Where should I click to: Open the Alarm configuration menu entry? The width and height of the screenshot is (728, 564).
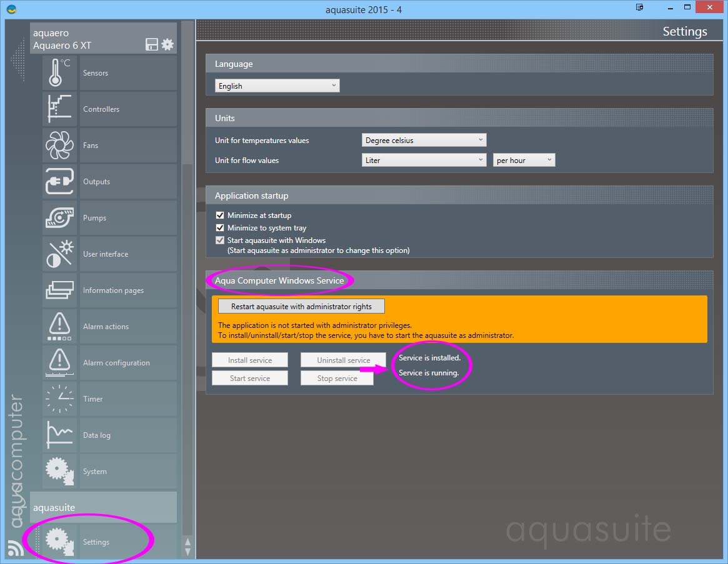click(x=128, y=362)
